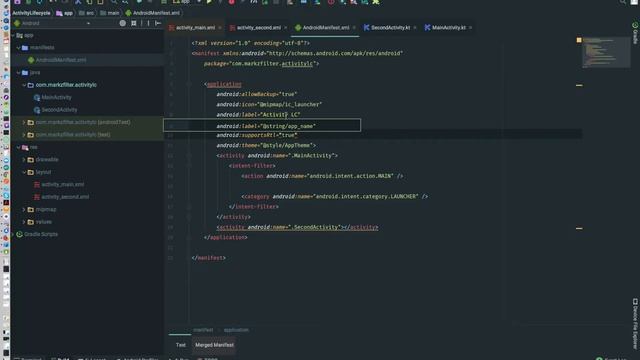Fold the application tag in the gutter
640x360 pixels.
point(189,84)
